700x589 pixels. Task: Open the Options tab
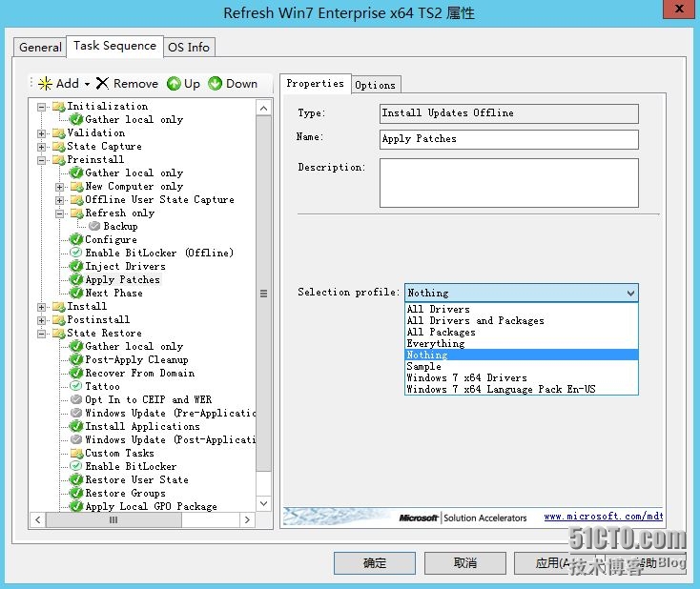376,85
